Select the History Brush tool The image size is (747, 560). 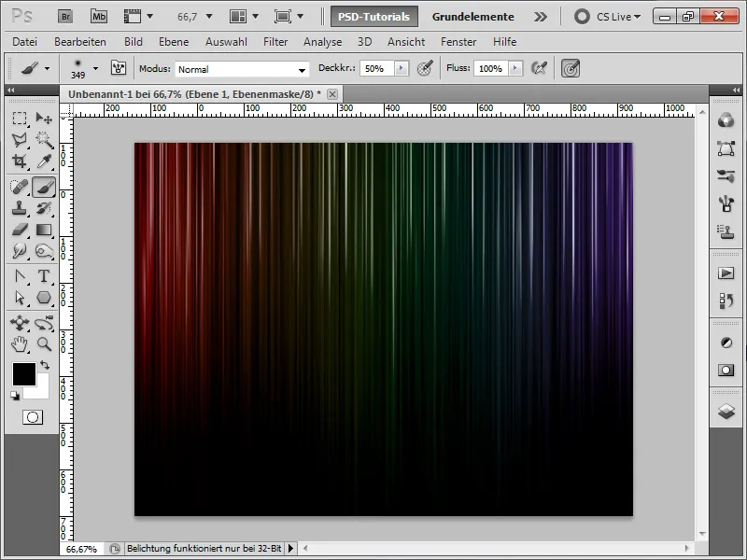tap(44, 208)
